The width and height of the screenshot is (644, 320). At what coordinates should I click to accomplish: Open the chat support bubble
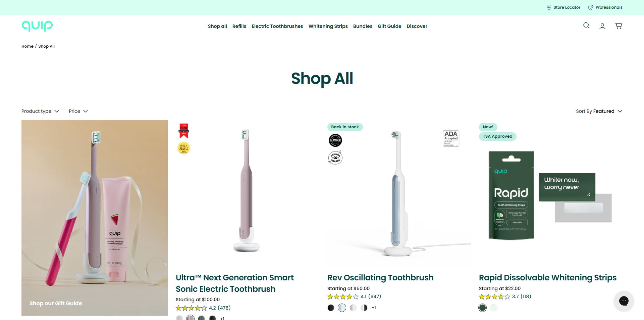pos(624,301)
